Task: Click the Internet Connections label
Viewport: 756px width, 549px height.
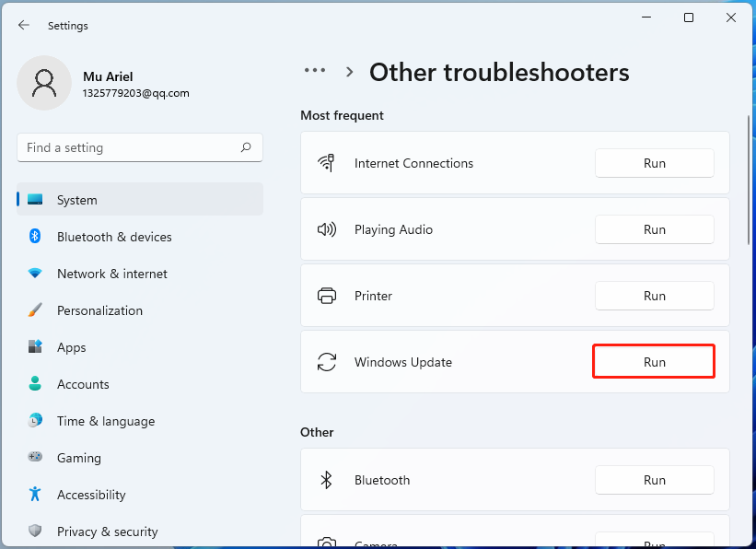Action: (413, 163)
